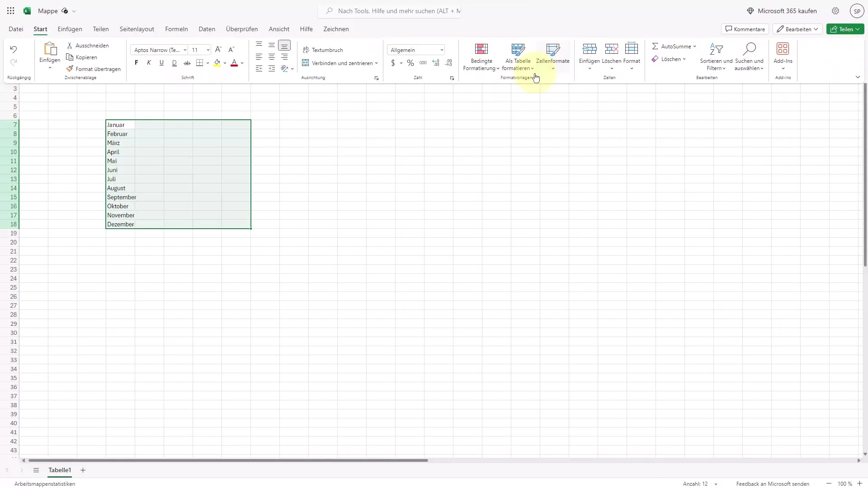Click Feedback an Microsoft senden
The image size is (868, 488).
coord(773,483)
